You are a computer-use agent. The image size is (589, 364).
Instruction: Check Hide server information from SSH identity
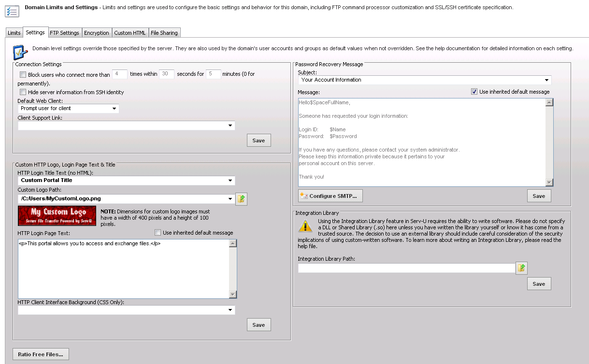click(x=22, y=92)
